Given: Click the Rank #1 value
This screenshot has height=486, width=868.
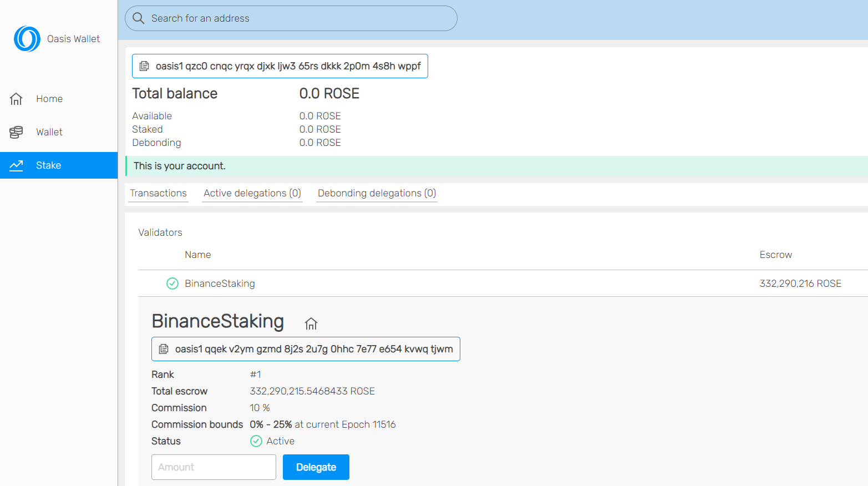Looking at the screenshot, I should click(255, 374).
